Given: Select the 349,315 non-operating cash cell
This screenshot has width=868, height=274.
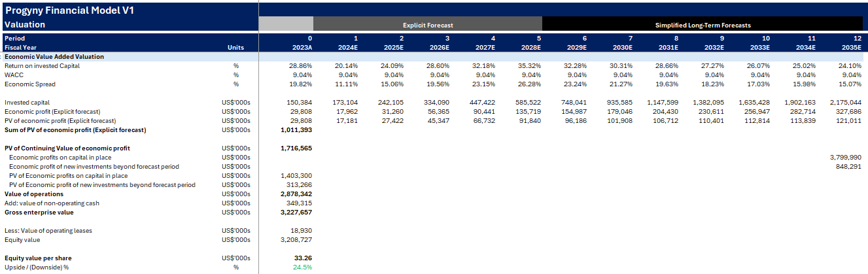Looking at the screenshot, I should click(300, 203).
